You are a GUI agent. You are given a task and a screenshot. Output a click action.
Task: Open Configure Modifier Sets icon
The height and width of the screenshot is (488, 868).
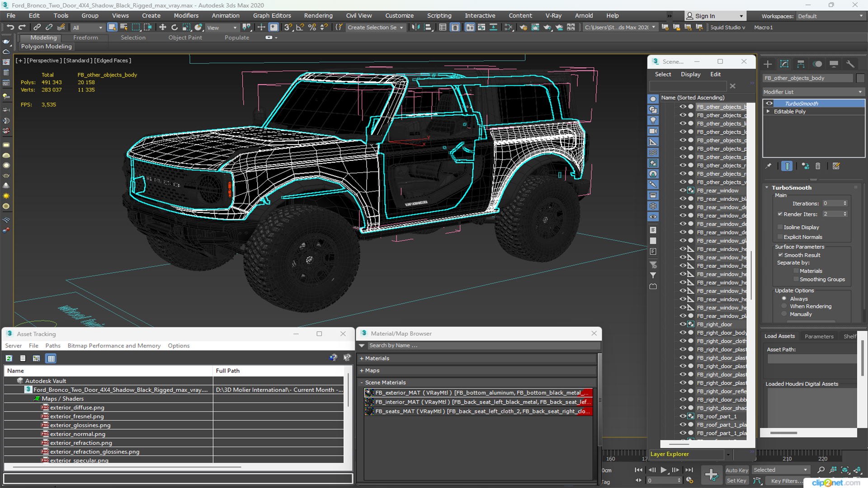[x=836, y=166]
